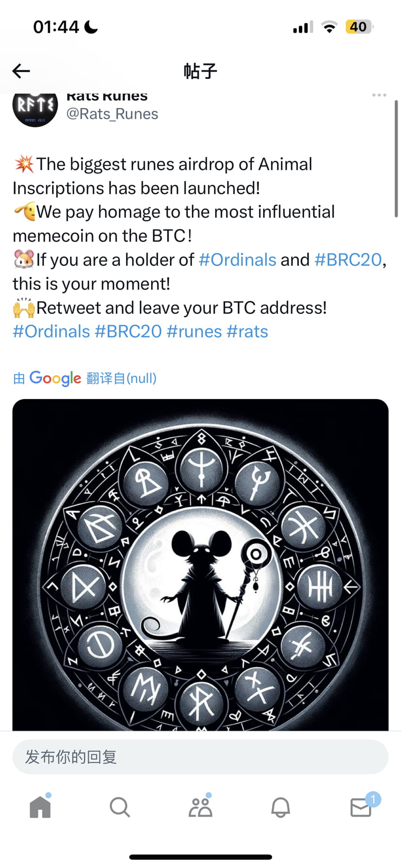The image size is (401, 868).
Task: Open the Communities icon
Action: pyautogui.click(x=200, y=806)
